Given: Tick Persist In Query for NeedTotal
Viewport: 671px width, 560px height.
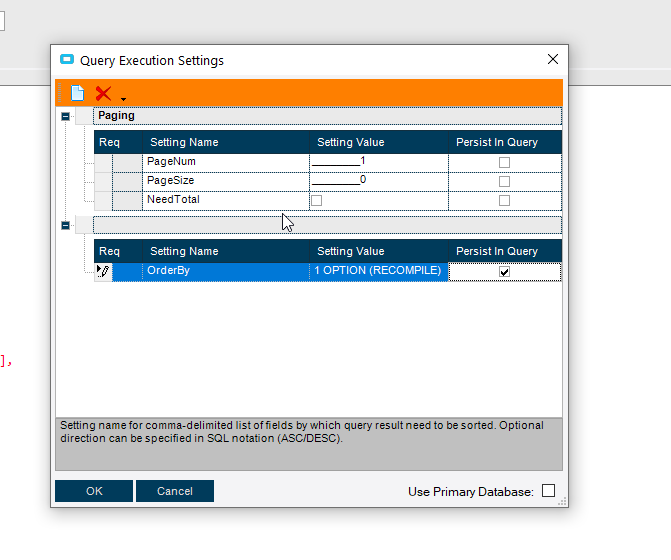Looking at the screenshot, I should (x=505, y=201).
